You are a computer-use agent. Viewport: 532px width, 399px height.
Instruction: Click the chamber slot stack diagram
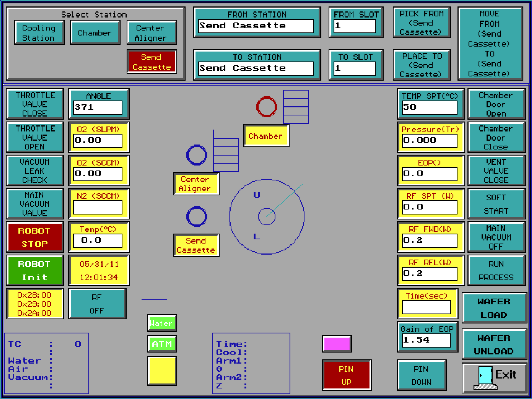click(x=296, y=107)
